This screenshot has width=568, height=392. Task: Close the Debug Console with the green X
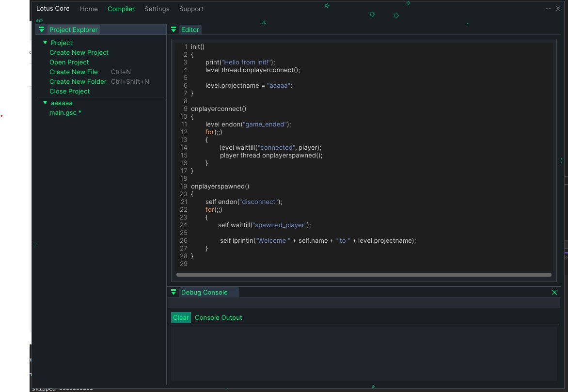pyautogui.click(x=554, y=292)
